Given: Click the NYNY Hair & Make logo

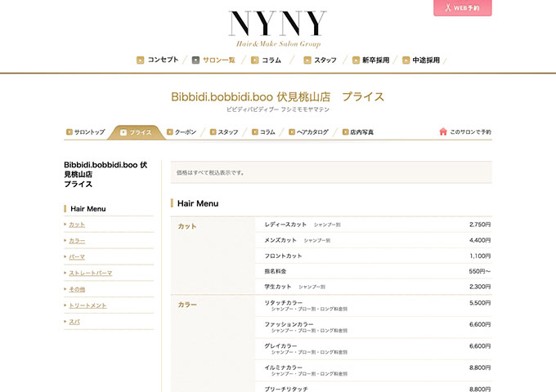Looking at the screenshot, I should [x=277, y=28].
